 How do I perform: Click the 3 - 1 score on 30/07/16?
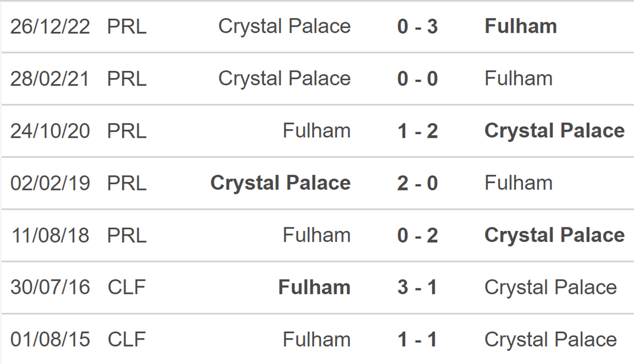[417, 288]
